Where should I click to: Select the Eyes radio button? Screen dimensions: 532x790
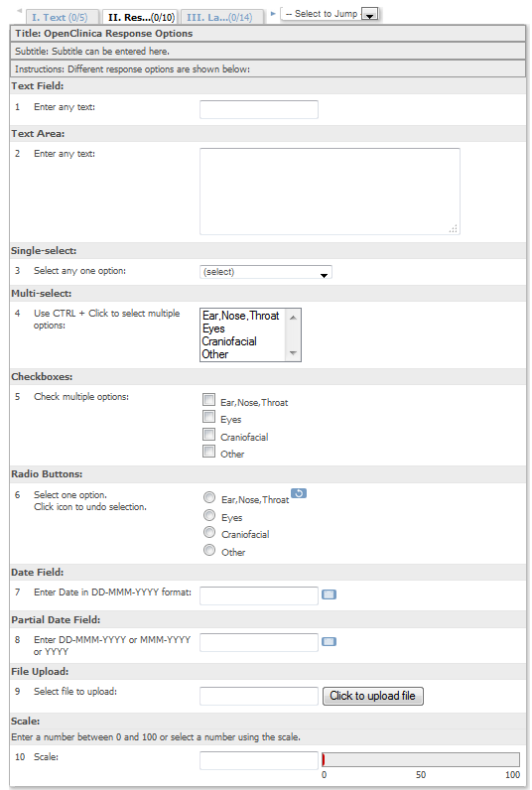click(x=209, y=515)
